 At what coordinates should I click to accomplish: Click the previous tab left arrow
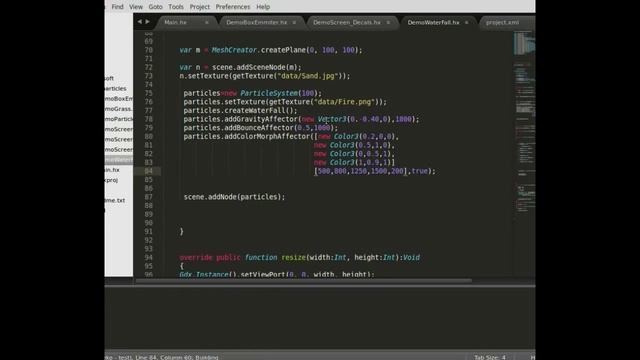(140, 22)
